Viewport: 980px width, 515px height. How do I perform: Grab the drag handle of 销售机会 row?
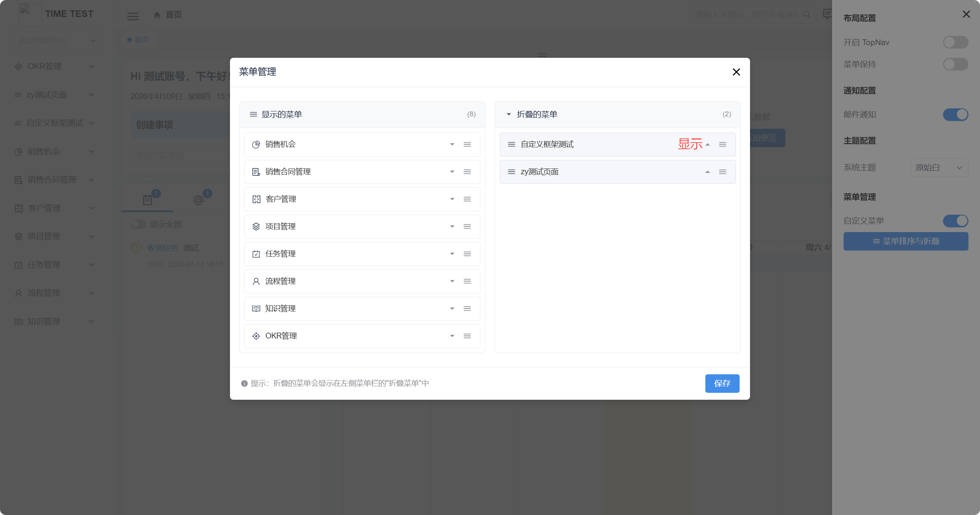[x=467, y=145]
